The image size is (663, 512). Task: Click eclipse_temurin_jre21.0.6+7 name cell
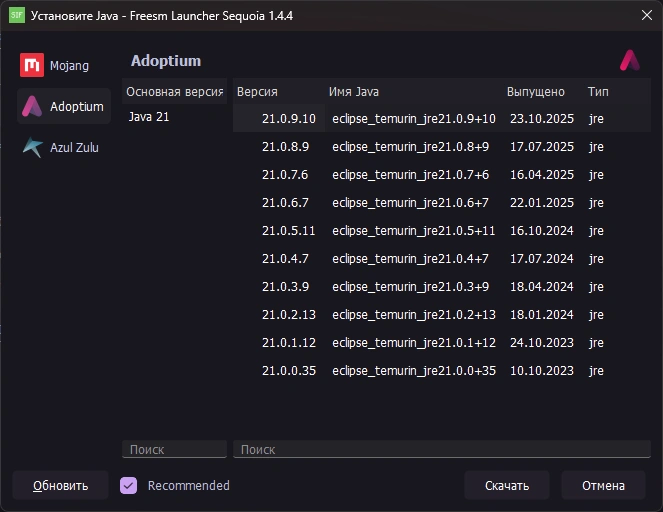tap(411, 203)
